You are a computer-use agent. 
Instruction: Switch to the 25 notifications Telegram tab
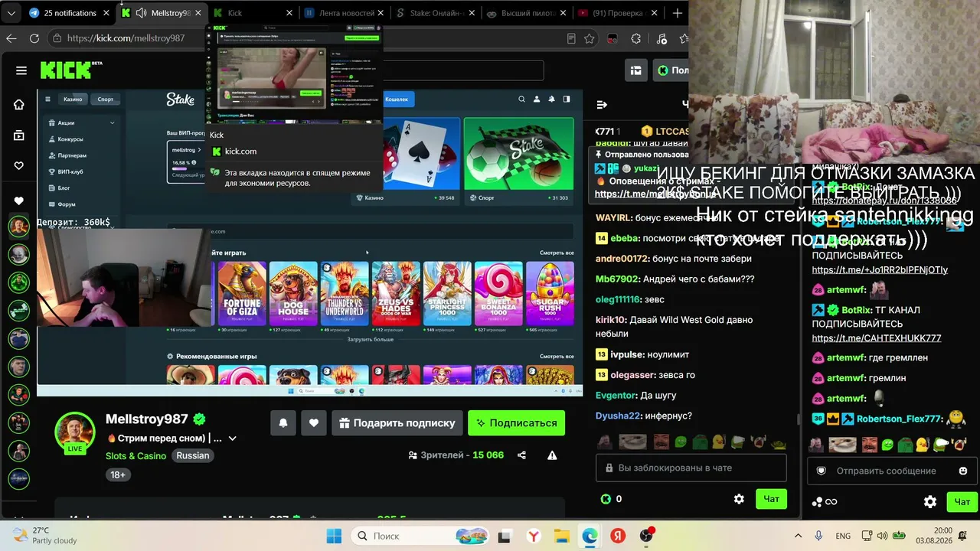70,13
